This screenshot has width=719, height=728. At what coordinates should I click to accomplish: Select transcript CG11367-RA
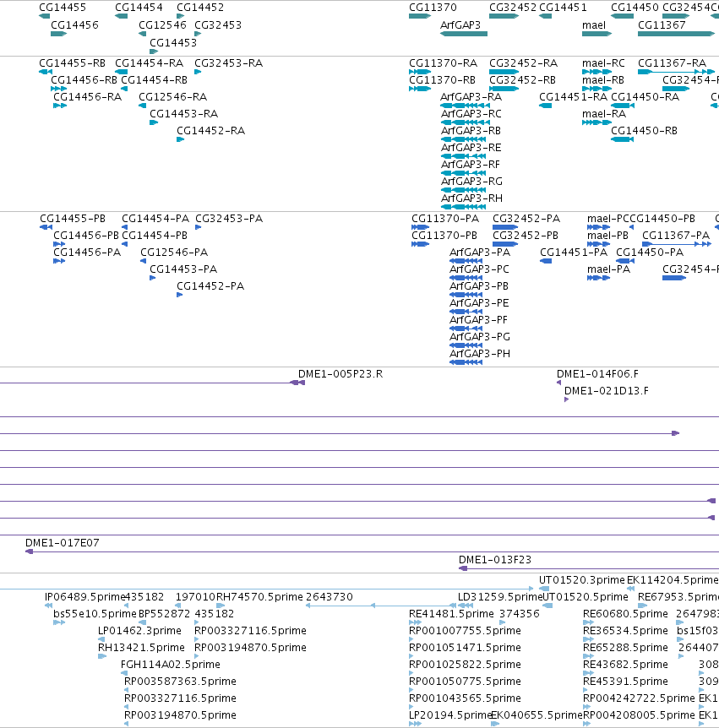pyautogui.click(x=676, y=72)
